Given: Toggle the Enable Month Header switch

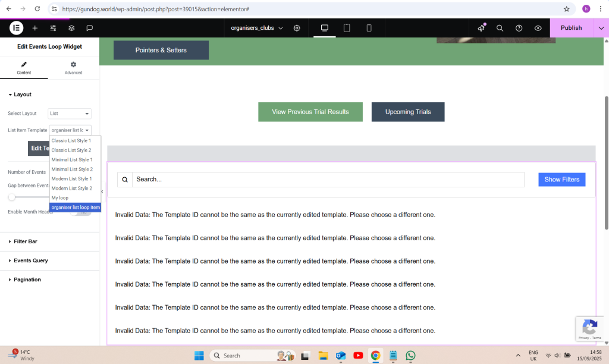Looking at the screenshot, I should coord(83,212).
